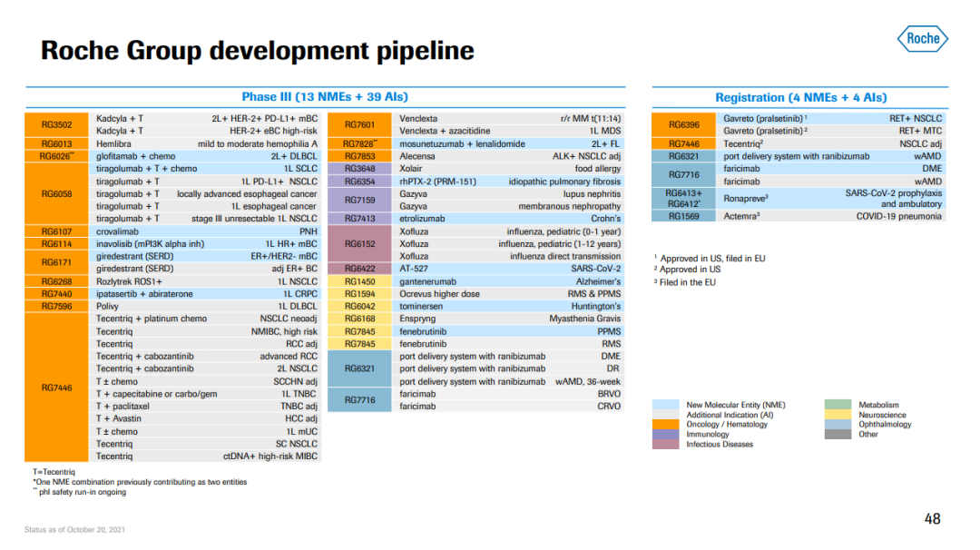Click the RG7601 code cell
The width and height of the screenshot is (980, 550).
[x=359, y=125]
